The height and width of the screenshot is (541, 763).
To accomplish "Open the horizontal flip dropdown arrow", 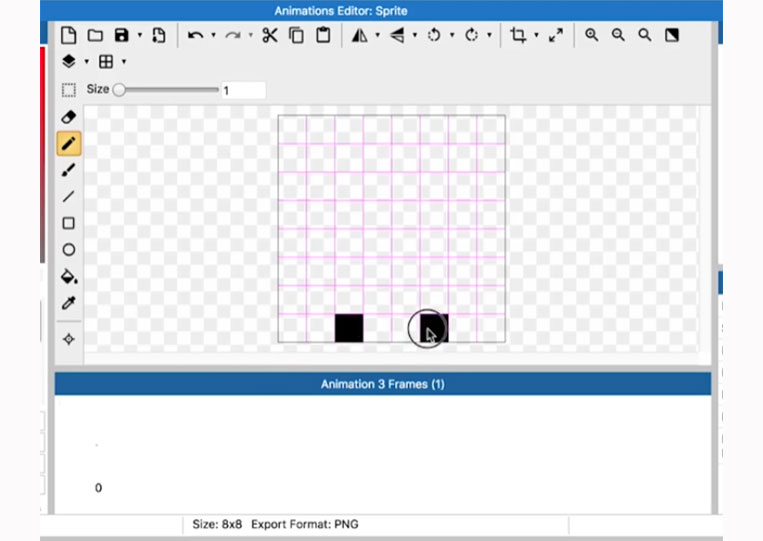I will (377, 35).
